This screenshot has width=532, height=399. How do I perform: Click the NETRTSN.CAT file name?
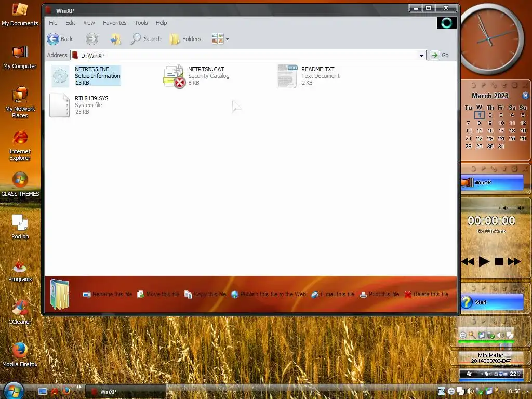(x=206, y=69)
